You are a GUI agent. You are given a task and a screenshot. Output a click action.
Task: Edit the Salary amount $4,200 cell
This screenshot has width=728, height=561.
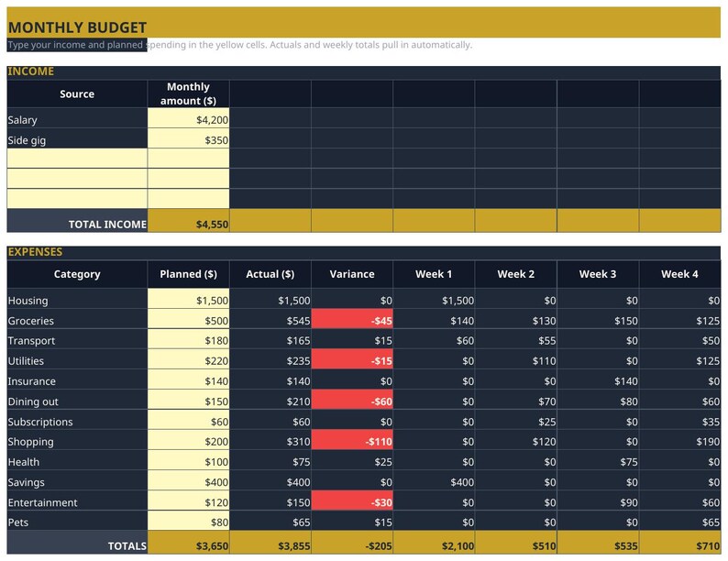[189, 118]
